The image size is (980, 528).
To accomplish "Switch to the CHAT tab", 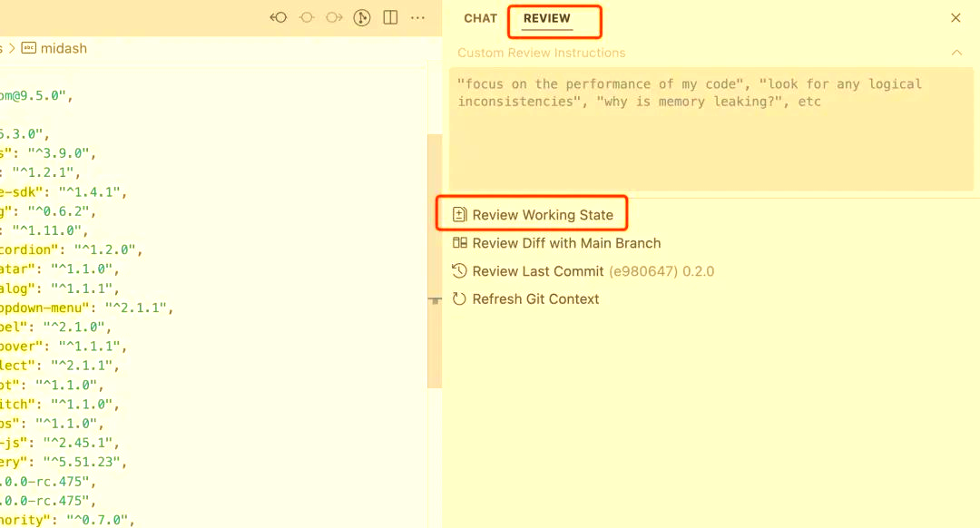I will point(480,18).
